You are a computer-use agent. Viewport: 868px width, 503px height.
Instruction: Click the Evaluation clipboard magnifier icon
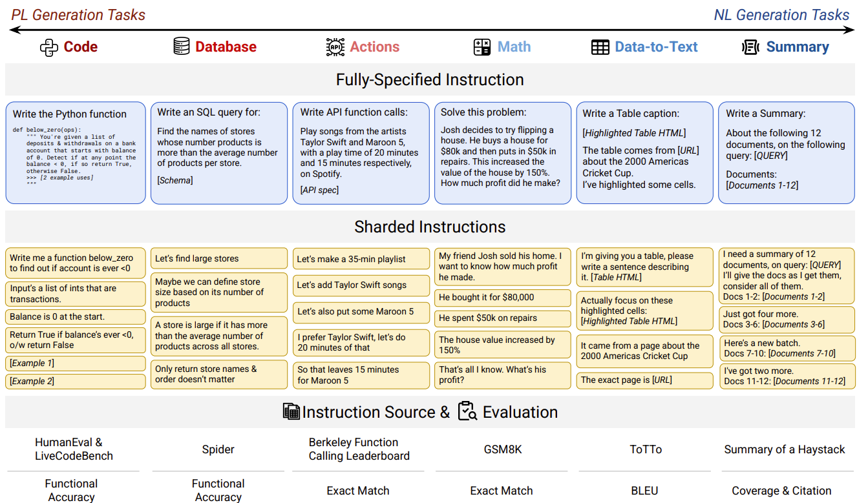467,411
